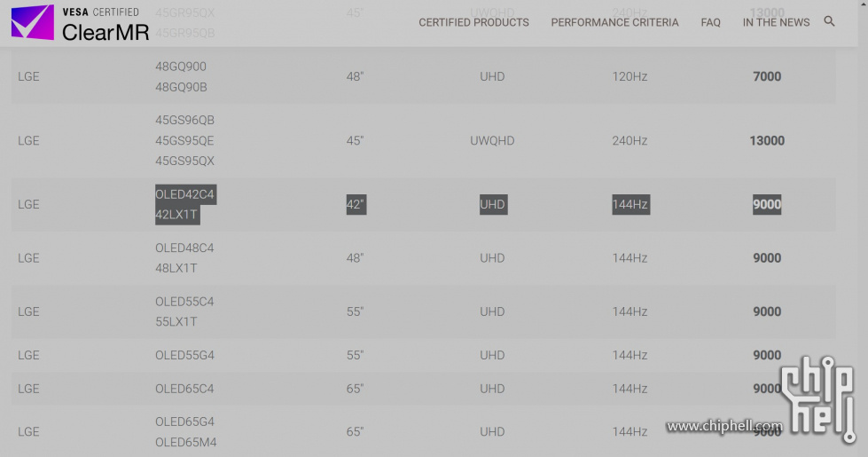Open In The News section

pos(776,22)
